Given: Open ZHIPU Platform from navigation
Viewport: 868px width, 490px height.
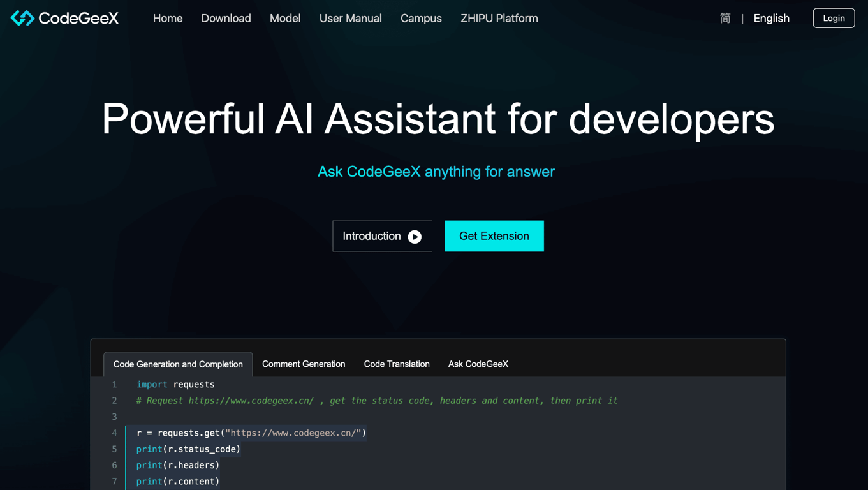Looking at the screenshot, I should pos(499,19).
